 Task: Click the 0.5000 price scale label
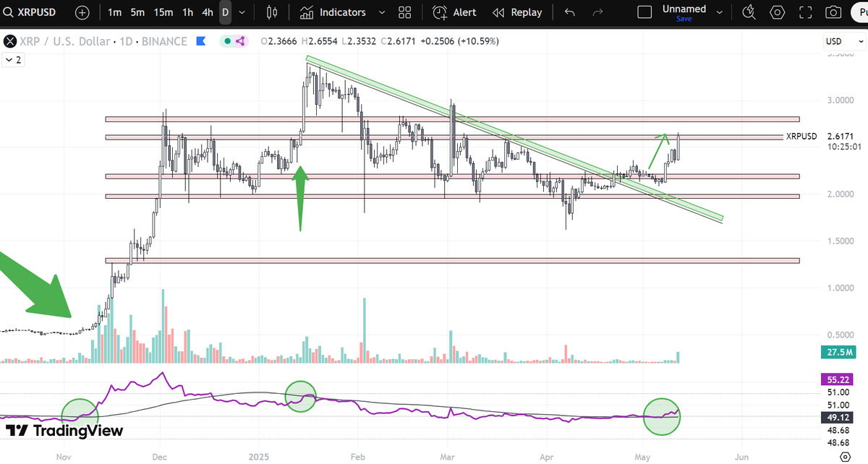839,335
